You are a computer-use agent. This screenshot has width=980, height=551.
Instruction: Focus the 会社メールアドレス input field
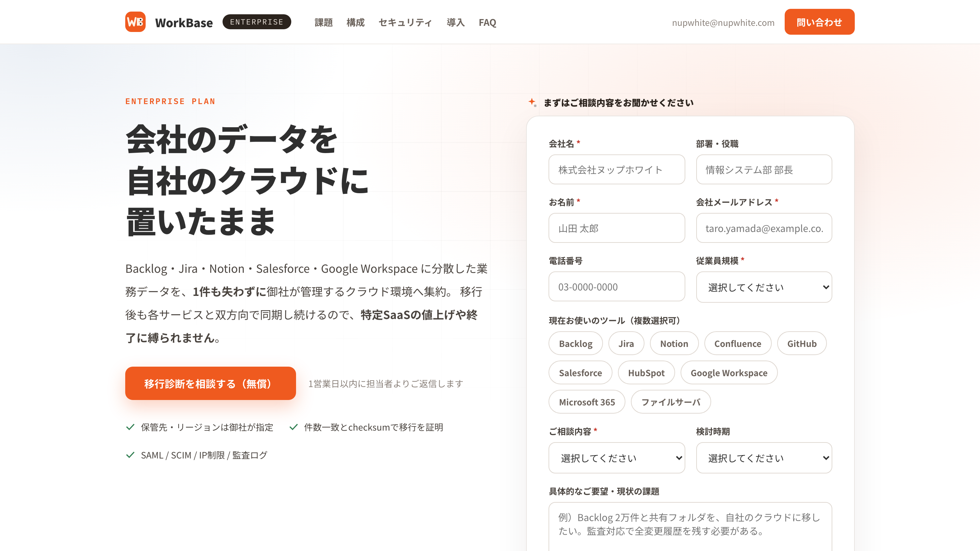pos(764,228)
